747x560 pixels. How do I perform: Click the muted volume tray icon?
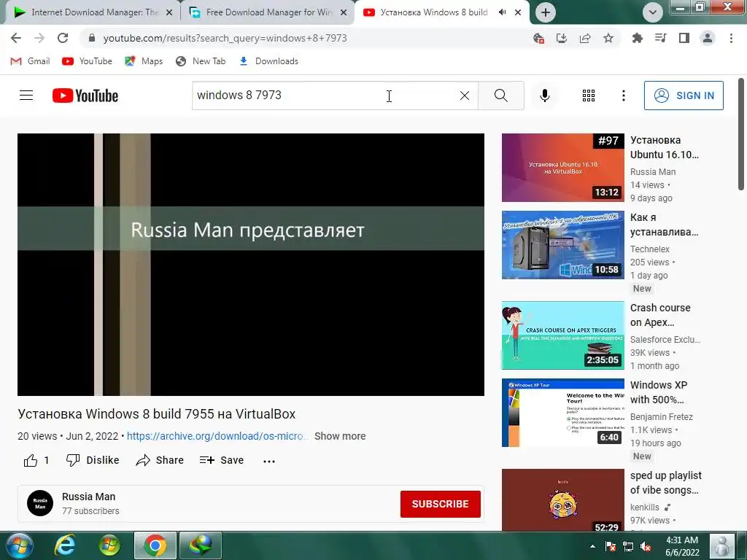[646, 546]
